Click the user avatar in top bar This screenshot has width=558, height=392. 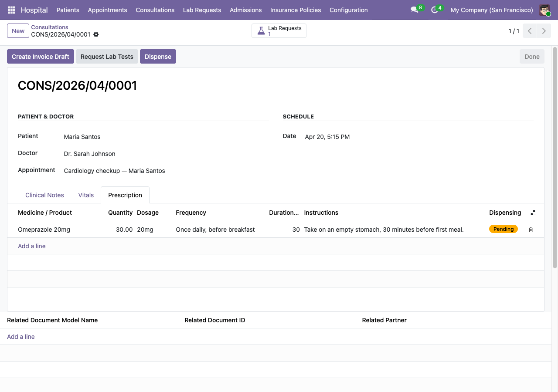click(544, 10)
